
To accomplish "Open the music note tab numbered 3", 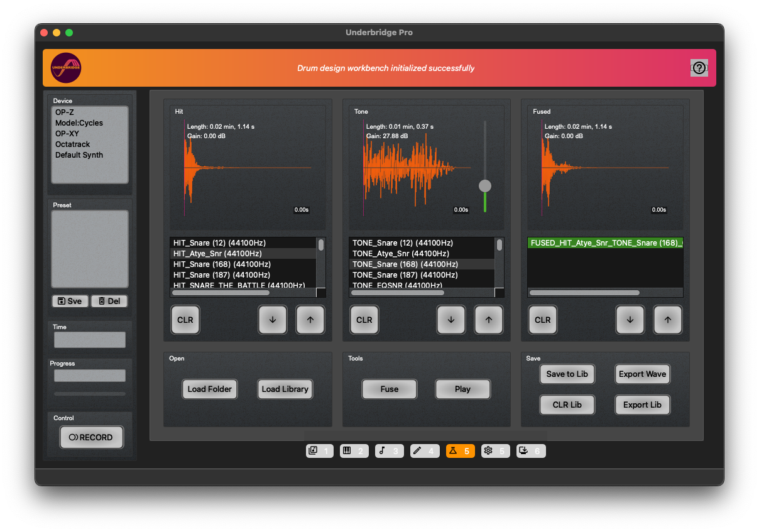I will click(389, 451).
